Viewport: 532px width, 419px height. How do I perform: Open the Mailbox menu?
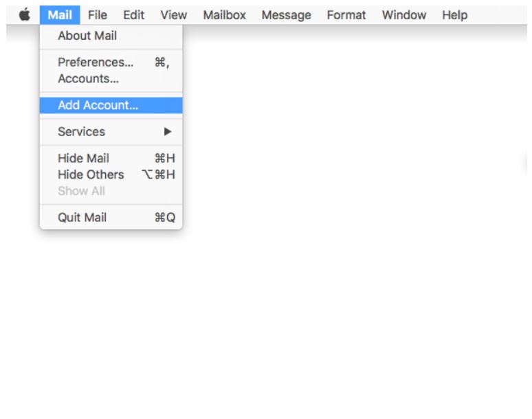(x=224, y=15)
